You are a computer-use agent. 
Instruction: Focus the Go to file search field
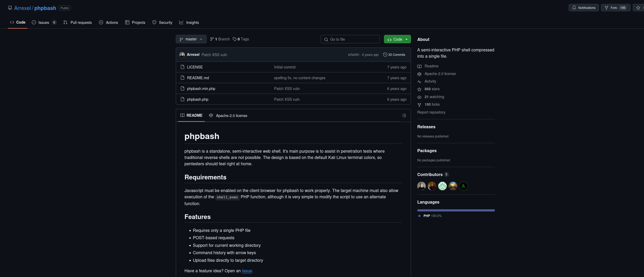350,39
